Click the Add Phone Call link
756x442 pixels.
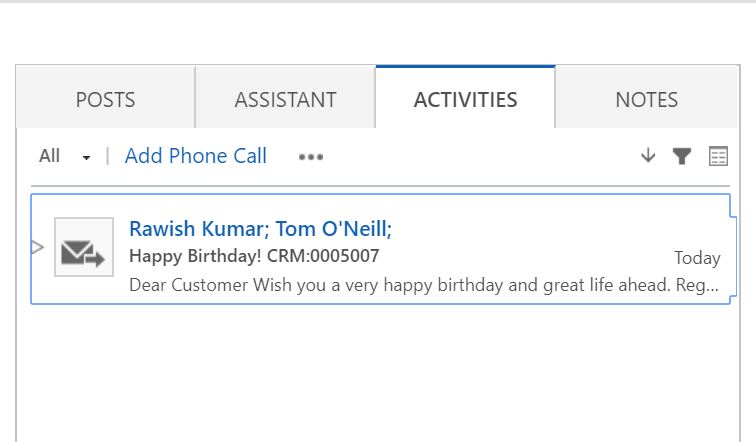[195, 156]
